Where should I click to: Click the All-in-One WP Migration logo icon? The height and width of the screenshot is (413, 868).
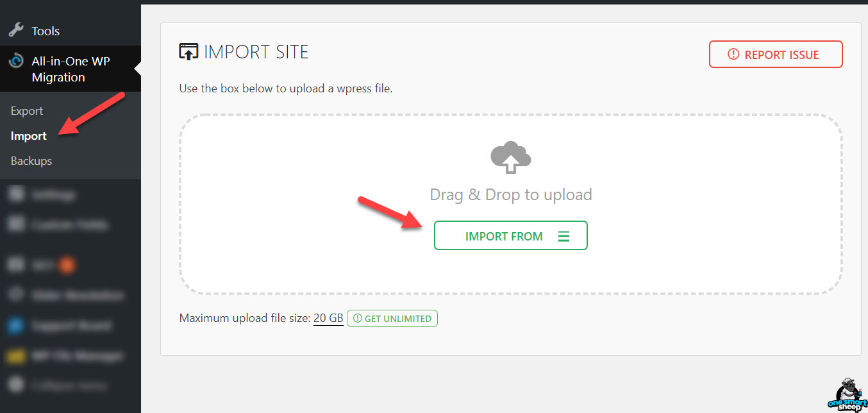tap(16, 62)
